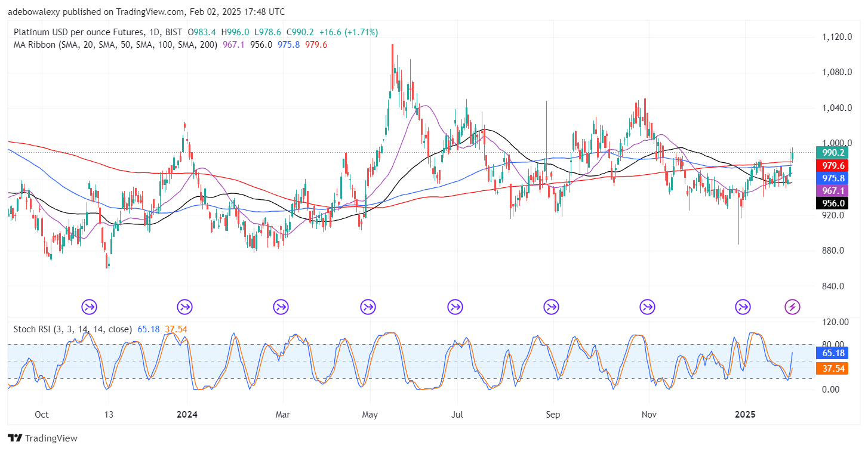This screenshot has height=451, width=868.
Task: Click the orange 37.54 Stoch RSI label
Action: click(833, 369)
